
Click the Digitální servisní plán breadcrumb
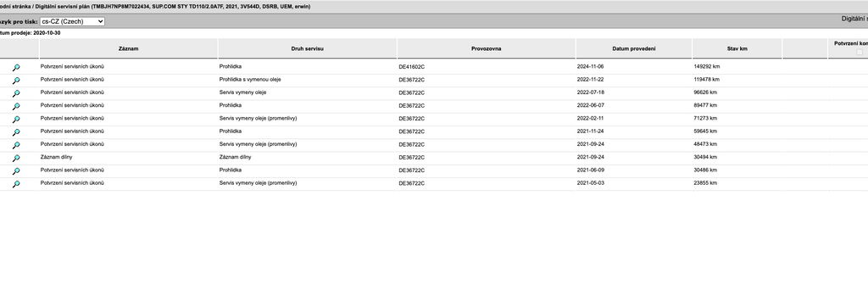(63, 7)
